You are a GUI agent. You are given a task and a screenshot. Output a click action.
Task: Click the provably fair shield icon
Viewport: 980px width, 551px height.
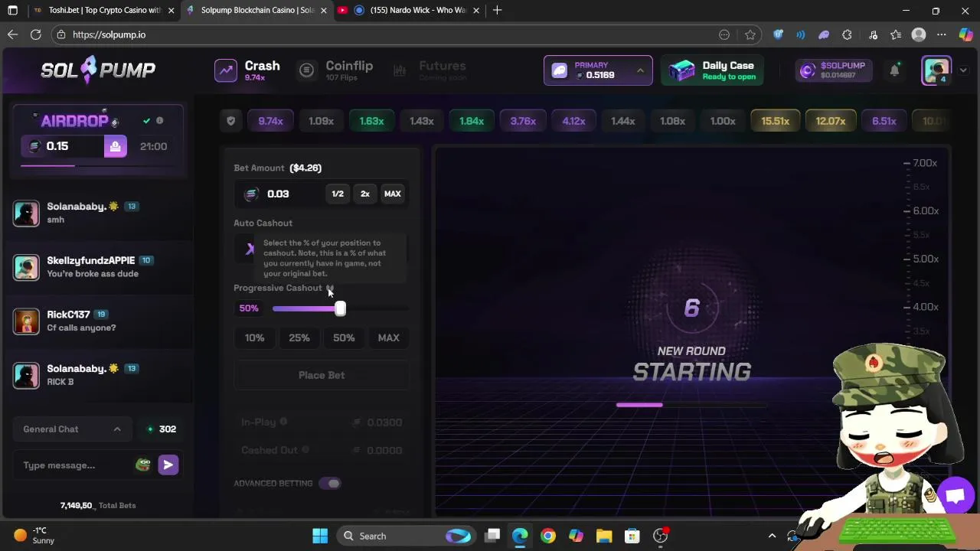[230, 121]
